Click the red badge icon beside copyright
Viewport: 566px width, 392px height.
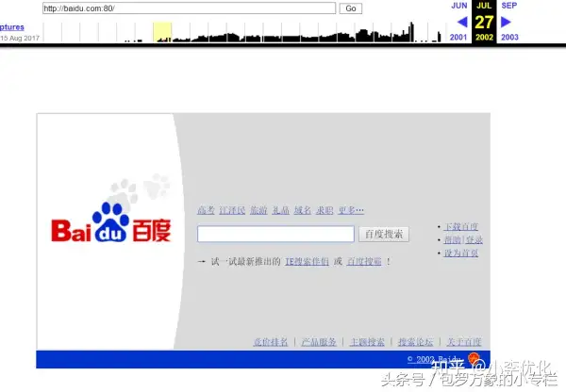[474, 358]
